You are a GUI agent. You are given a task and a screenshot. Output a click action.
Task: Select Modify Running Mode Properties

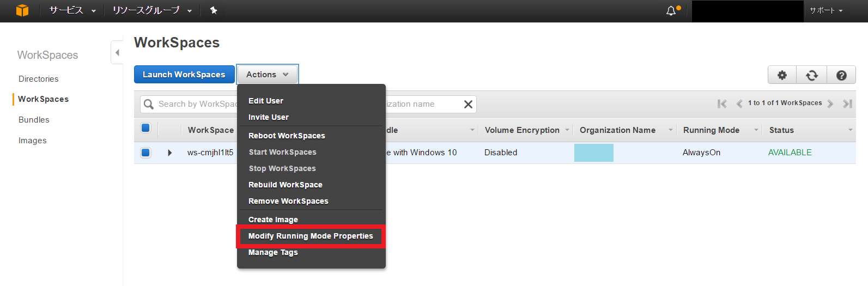click(311, 236)
